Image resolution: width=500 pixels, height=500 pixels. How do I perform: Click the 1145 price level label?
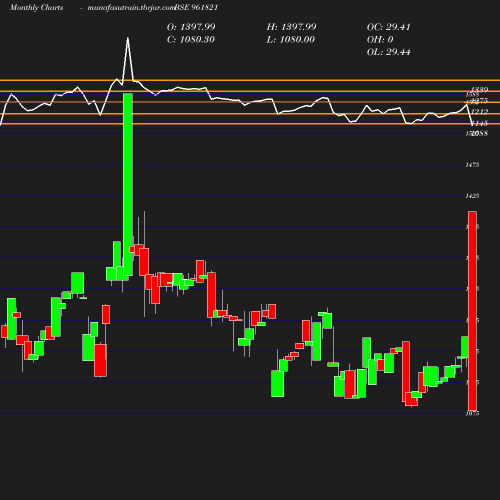(x=480, y=124)
